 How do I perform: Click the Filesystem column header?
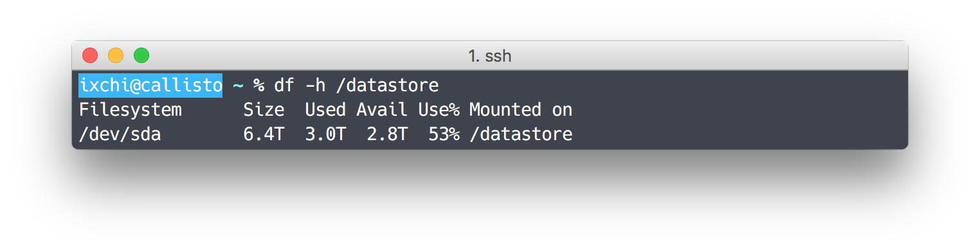pos(131,110)
